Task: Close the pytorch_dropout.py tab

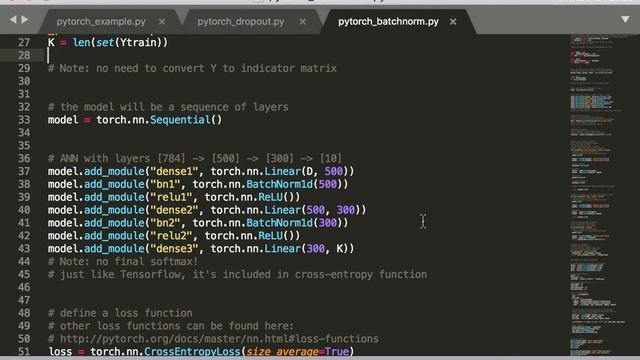Action: click(x=302, y=22)
